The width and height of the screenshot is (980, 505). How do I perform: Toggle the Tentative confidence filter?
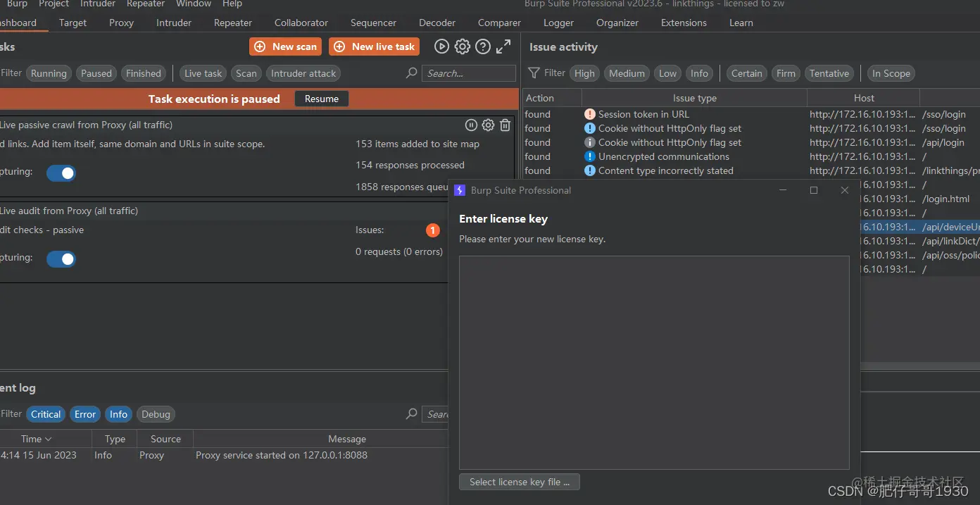pos(829,73)
